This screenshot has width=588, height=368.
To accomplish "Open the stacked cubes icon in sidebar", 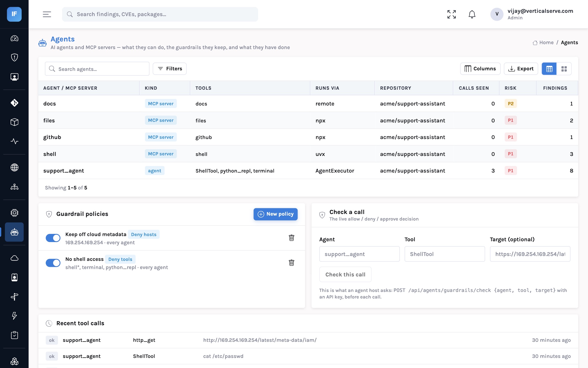I will tap(14, 361).
